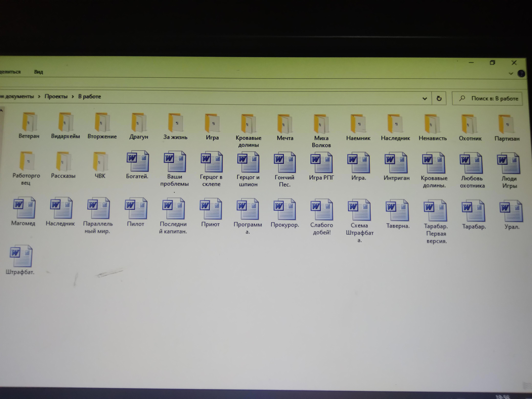Open the Вид ribbon tab
This screenshot has height=399, width=532.
38,72
